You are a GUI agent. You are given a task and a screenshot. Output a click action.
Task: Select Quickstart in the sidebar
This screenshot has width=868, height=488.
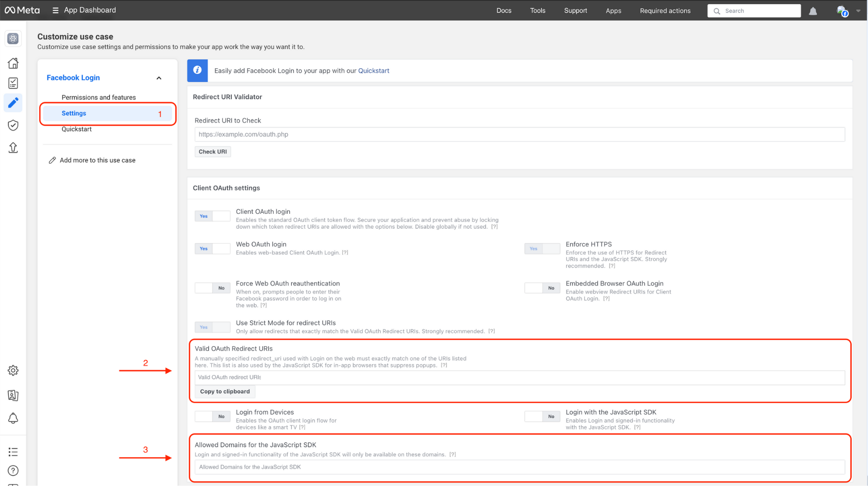[x=76, y=129]
